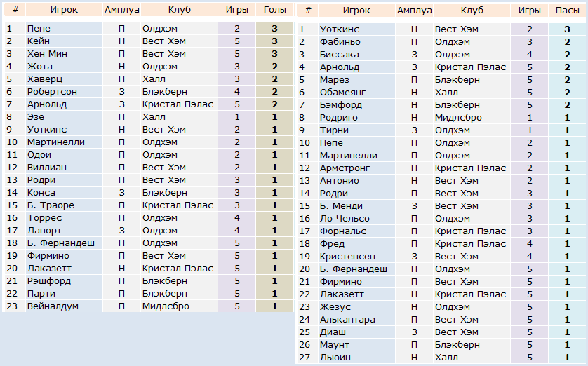
Task: Select player Лапорт in goals table
Action: click(44, 231)
